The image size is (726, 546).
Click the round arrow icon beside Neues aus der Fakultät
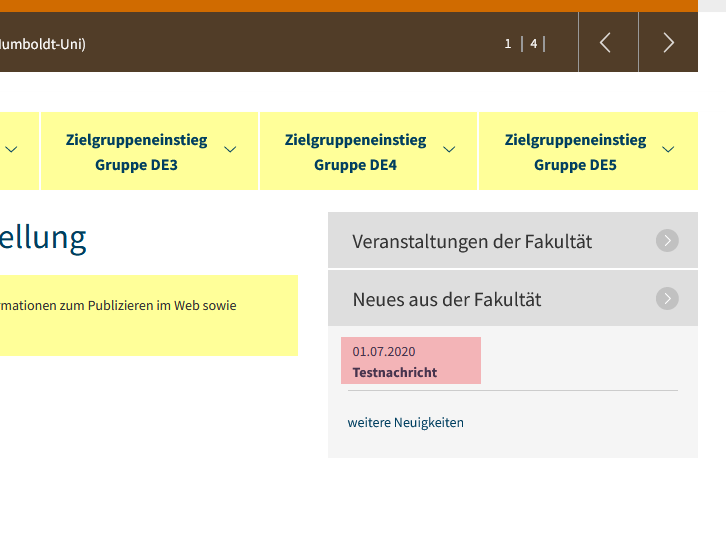(667, 299)
